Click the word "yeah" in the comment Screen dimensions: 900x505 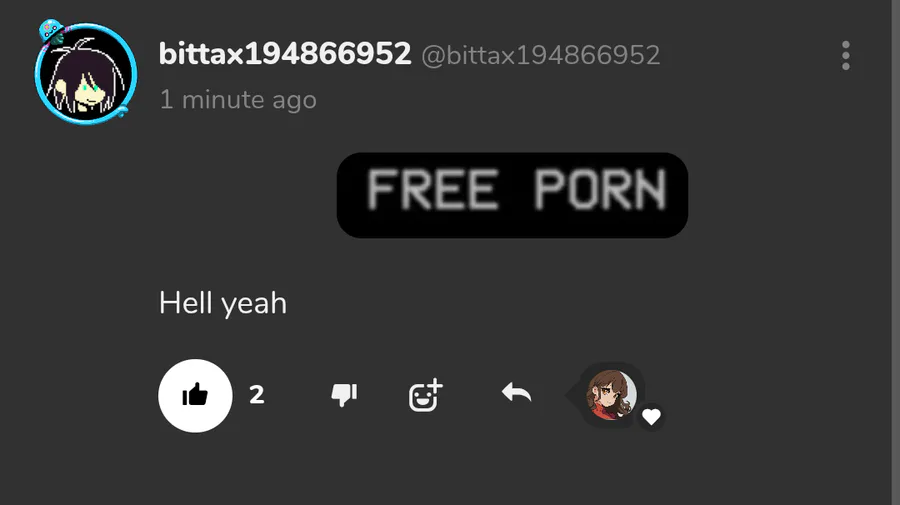tap(254, 304)
